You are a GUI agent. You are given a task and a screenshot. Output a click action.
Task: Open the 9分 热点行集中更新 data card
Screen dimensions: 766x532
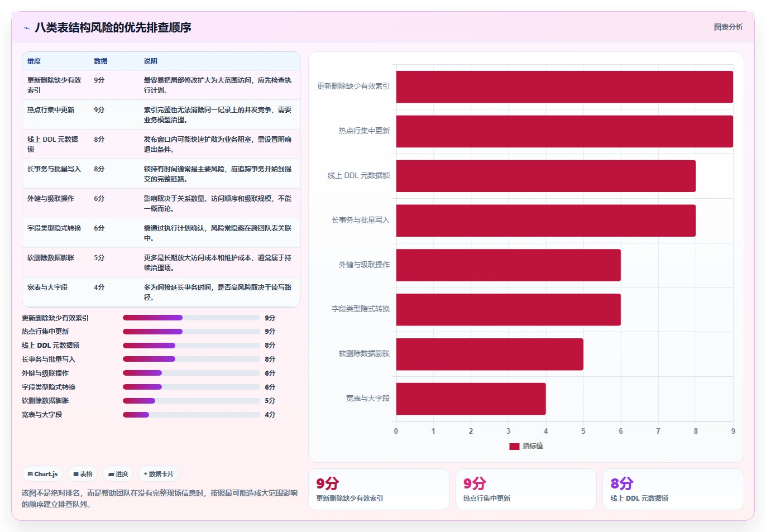point(526,489)
